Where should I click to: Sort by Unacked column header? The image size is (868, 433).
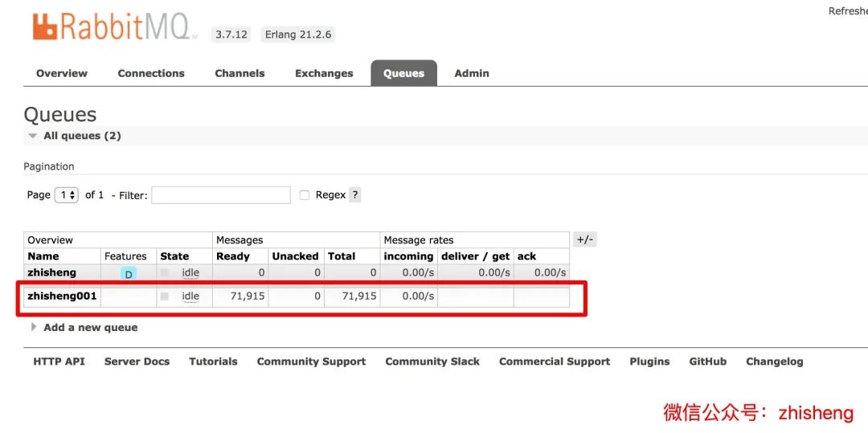point(295,256)
